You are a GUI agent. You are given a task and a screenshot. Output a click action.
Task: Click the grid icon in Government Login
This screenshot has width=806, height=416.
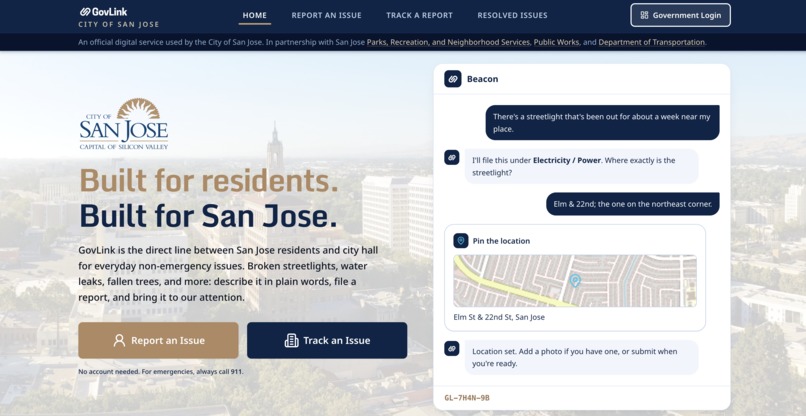[x=644, y=15]
